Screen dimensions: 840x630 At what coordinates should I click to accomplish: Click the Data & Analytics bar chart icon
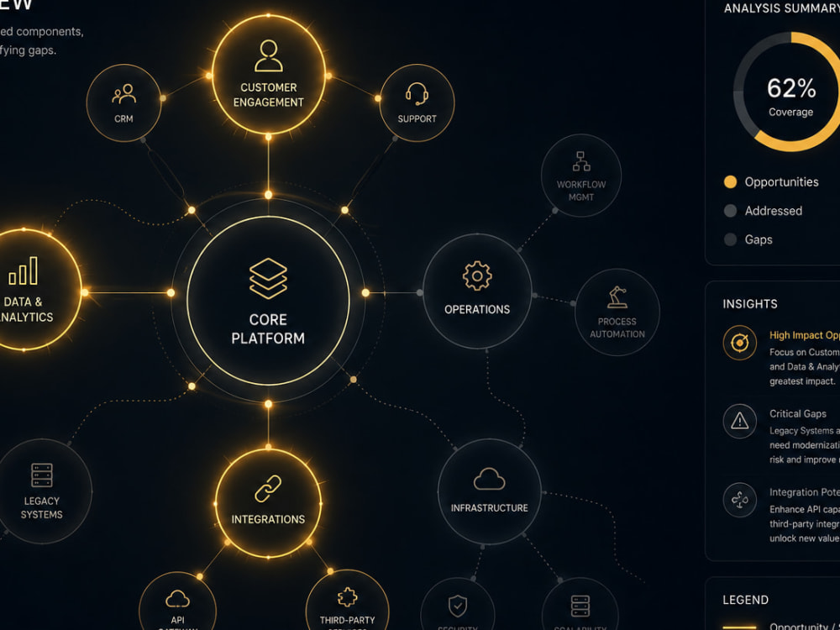[23, 270]
